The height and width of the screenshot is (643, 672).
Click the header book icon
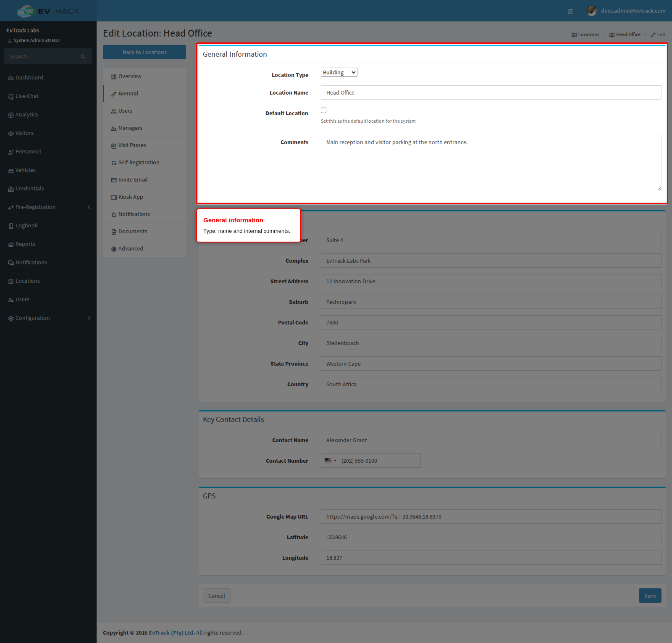(x=570, y=11)
